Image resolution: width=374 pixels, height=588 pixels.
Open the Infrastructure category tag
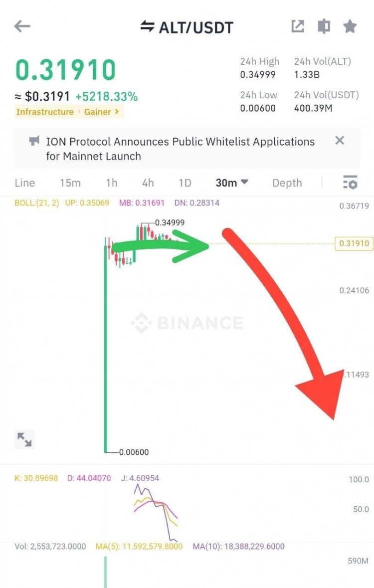(x=45, y=112)
